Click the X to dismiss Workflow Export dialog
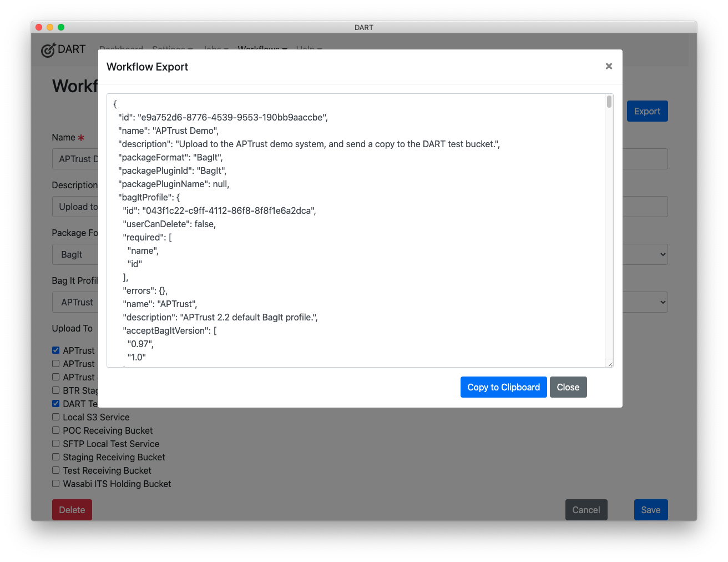The width and height of the screenshot is (728, 562). click(x=609, y=66)
